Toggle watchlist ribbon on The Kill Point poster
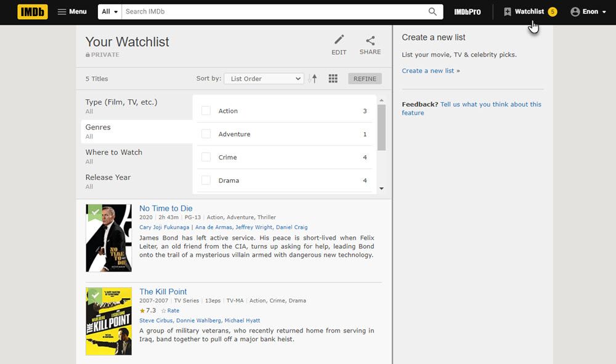616x364 pixels. (x=94, y=296)
